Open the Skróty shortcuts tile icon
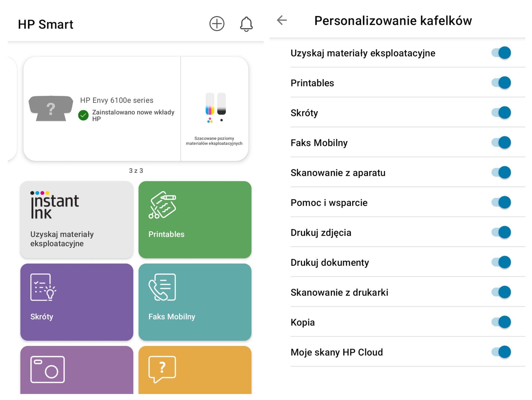 (x=43, y=287)
